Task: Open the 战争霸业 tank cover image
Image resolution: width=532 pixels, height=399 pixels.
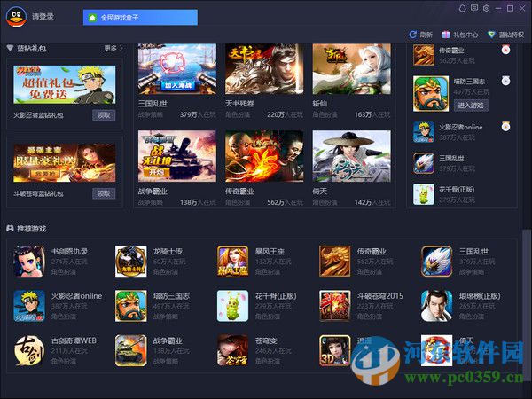Action: [x=177, y=156]
